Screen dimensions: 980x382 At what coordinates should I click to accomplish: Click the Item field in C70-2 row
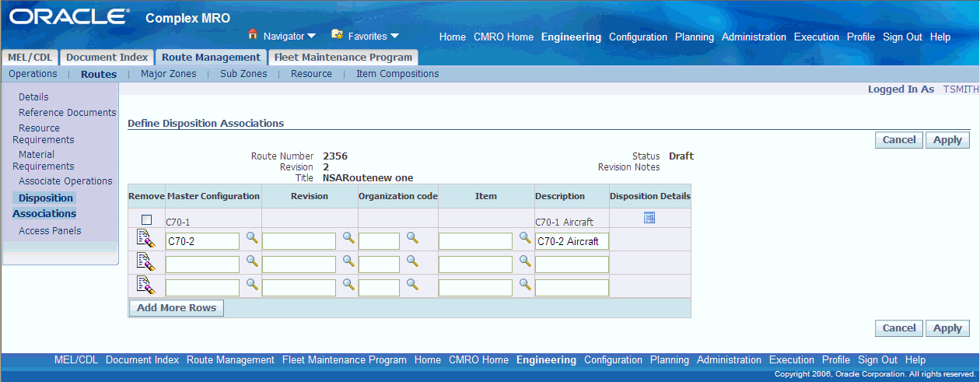coord(475,241)
